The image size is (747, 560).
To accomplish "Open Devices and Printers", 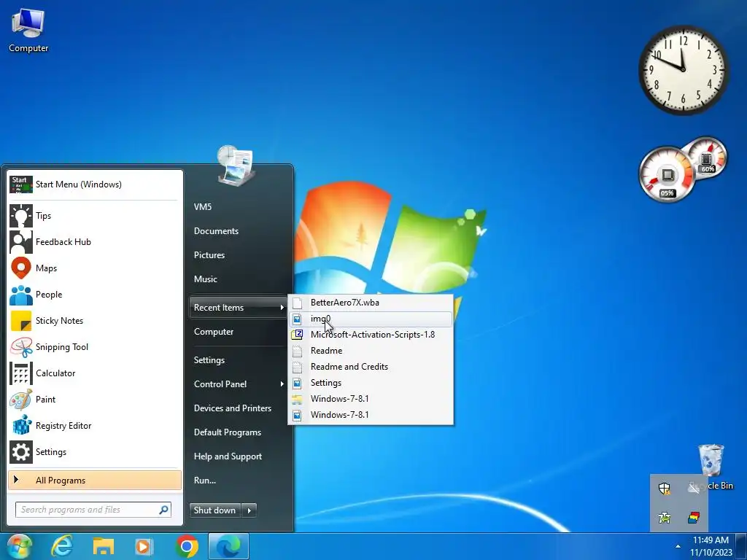I will click(x=233, y=408).
